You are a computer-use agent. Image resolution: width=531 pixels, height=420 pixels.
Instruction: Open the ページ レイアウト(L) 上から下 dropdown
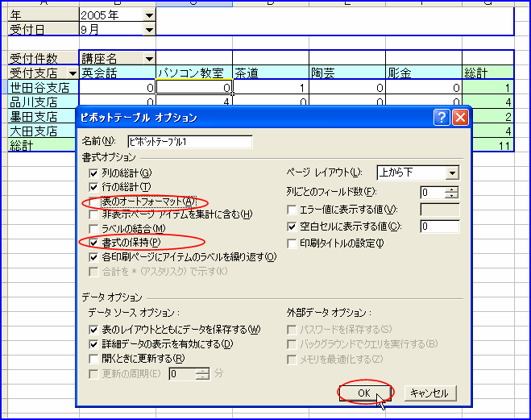[452, 173]
